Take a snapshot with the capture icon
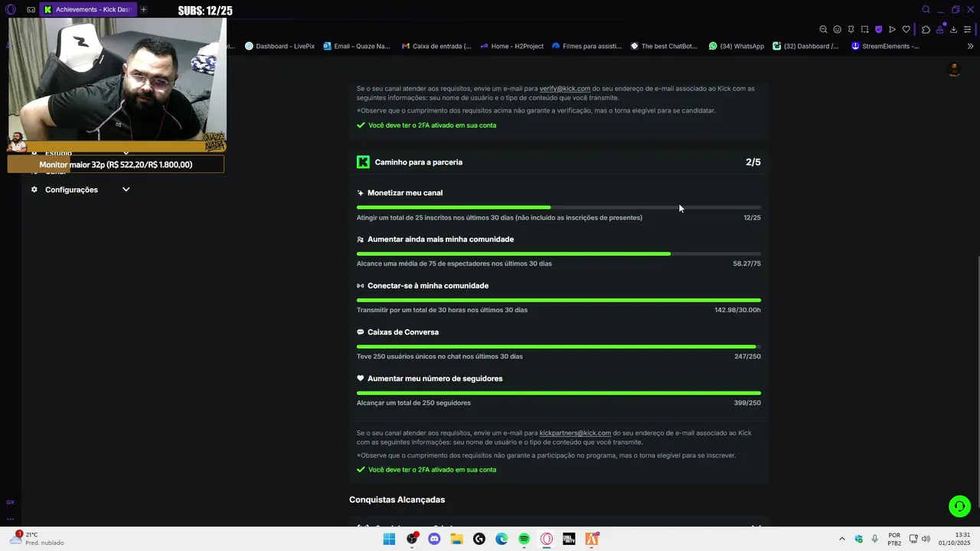 click(864, 30)
